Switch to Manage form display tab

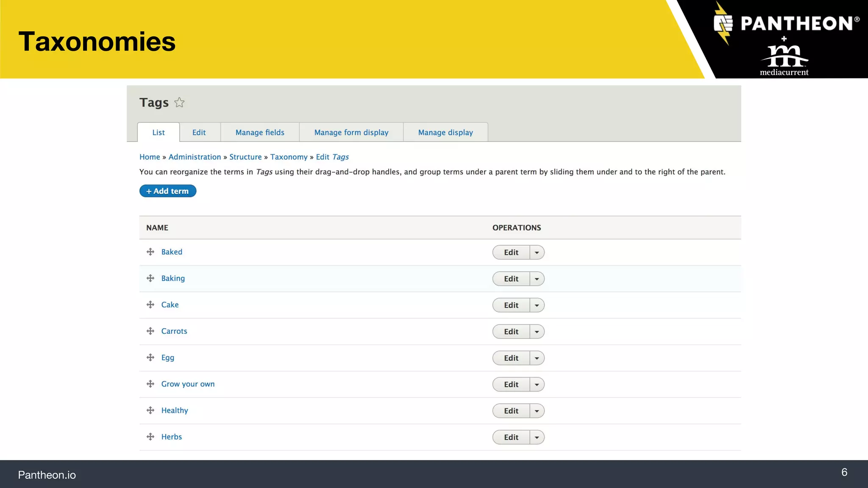[351, 133]
